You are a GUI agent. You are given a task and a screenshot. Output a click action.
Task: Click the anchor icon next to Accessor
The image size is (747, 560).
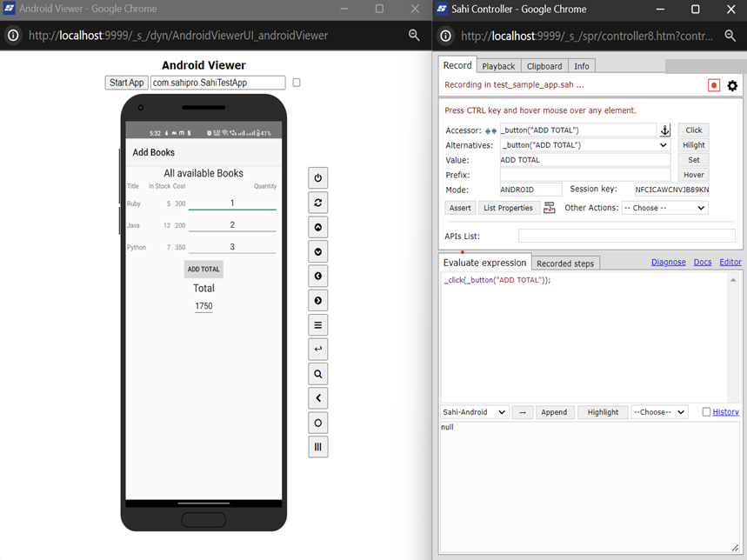click(x=666, y=130)
